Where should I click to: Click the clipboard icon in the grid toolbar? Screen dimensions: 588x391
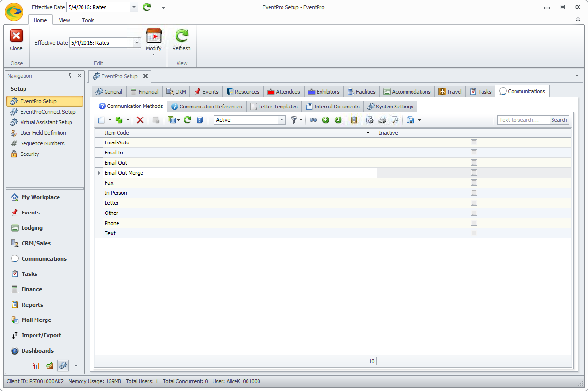(354, 120)
